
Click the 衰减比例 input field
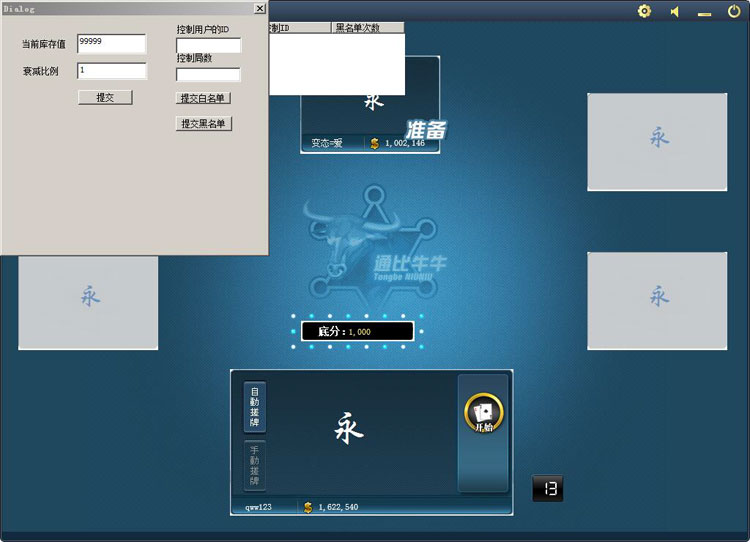[111, 71]
